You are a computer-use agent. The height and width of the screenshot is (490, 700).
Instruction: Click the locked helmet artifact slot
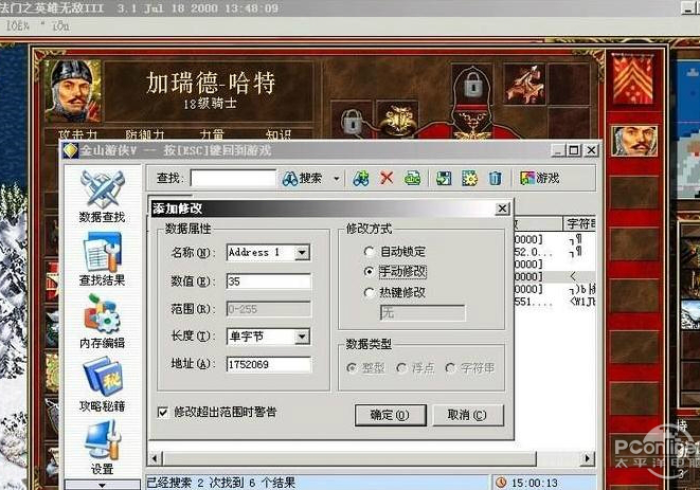(x=472, y=85)
